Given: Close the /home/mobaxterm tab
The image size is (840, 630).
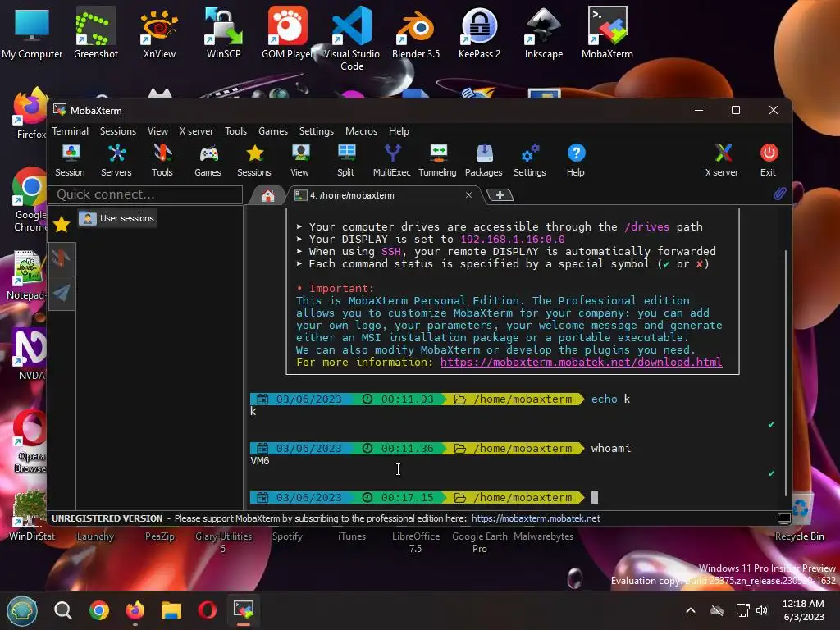Looking at the screenshot, I should tap(468, 195).
